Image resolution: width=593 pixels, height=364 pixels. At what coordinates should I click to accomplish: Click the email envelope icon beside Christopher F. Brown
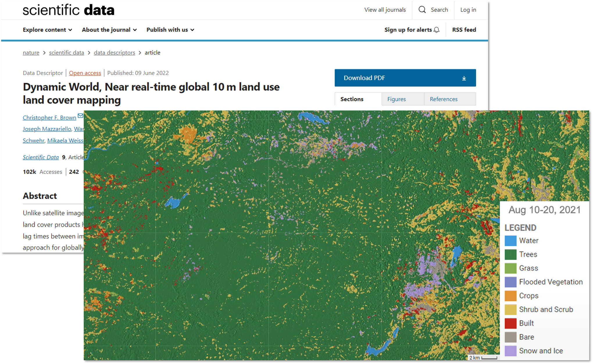[x=81, y=116]
